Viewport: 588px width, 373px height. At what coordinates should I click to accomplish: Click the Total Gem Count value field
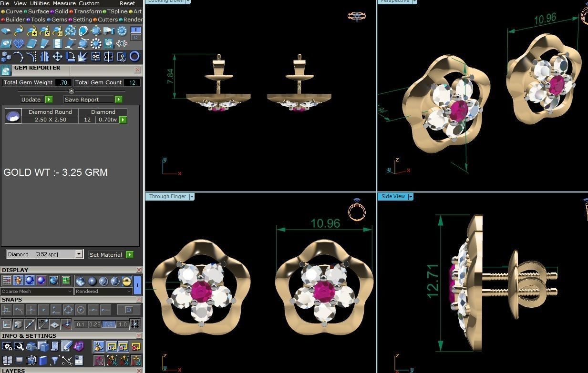pyautogui.click(x=132, y=82)
